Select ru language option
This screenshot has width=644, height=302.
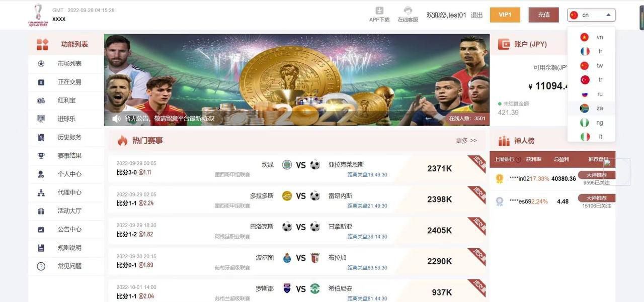click(591, 94)
